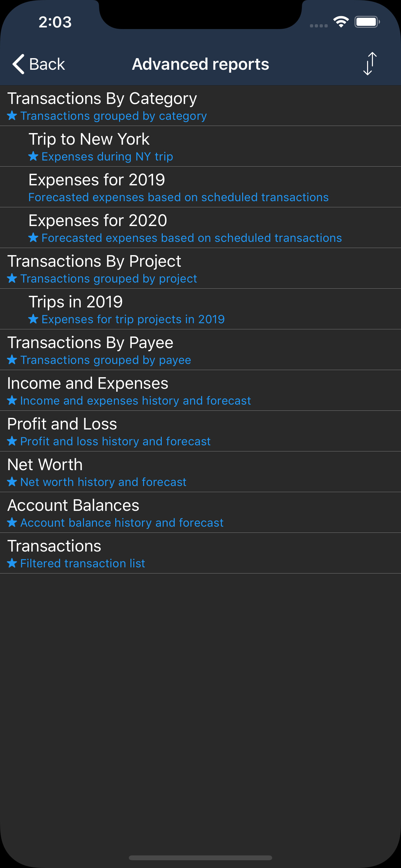Screen dimensions: 401x868
Task: Open the Income and Expenses report
Action: [x=200, y=390]
